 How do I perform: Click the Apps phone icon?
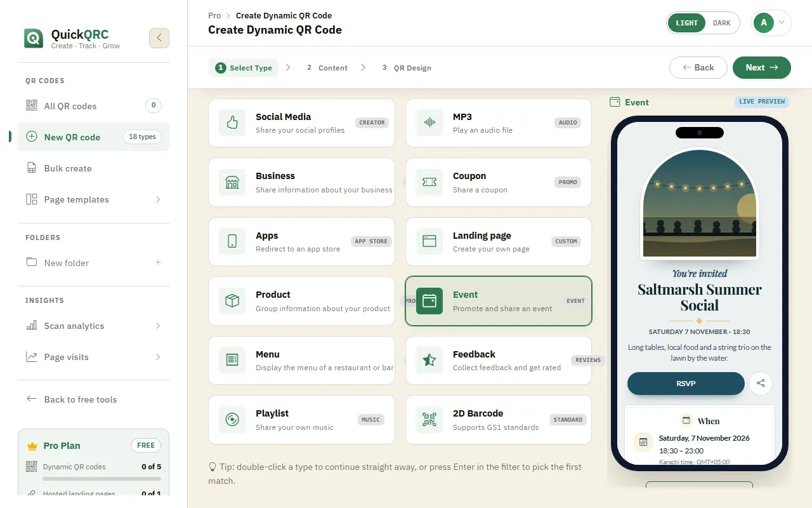click(232, 241)
